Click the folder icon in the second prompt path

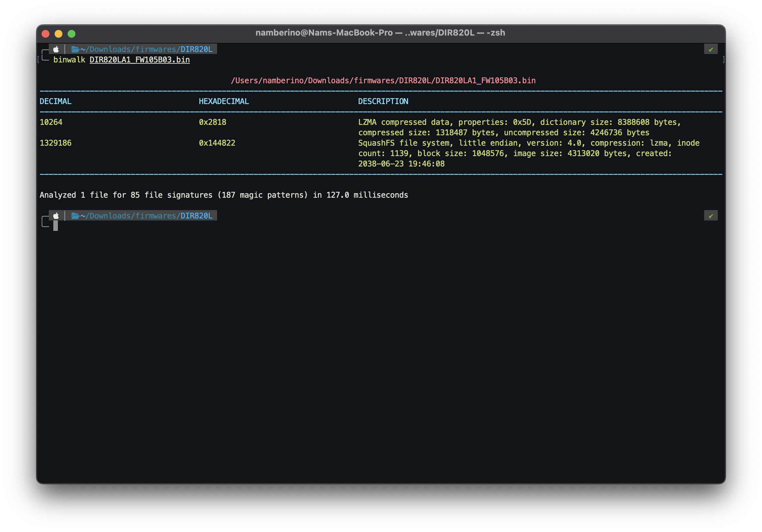(75, 216)
